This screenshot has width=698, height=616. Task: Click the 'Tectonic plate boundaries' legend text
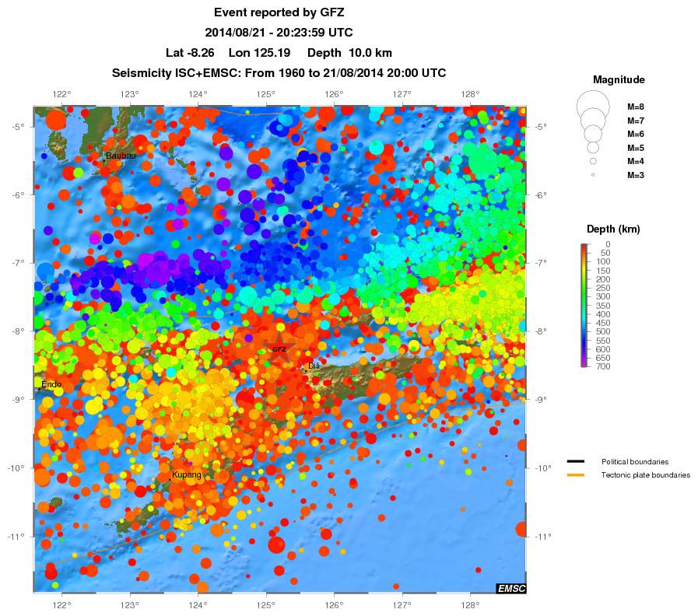coord(645,475)
